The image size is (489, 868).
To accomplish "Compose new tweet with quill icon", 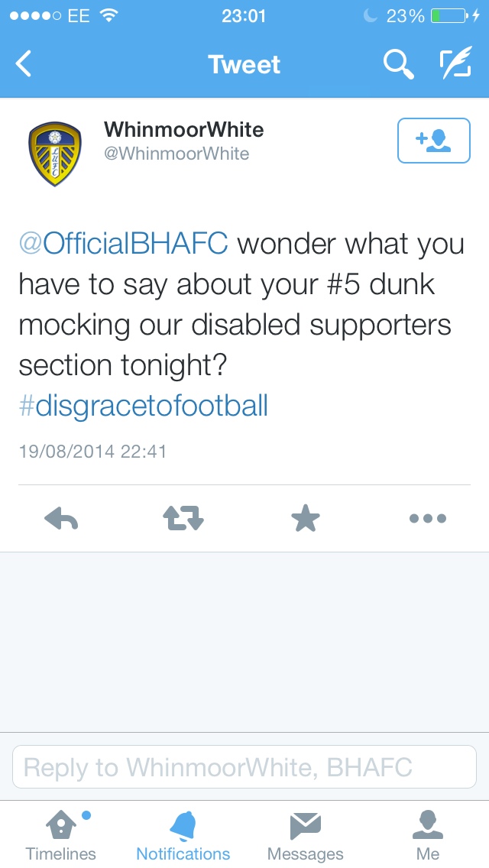I will pyautogui.click(x=456, y=63).
